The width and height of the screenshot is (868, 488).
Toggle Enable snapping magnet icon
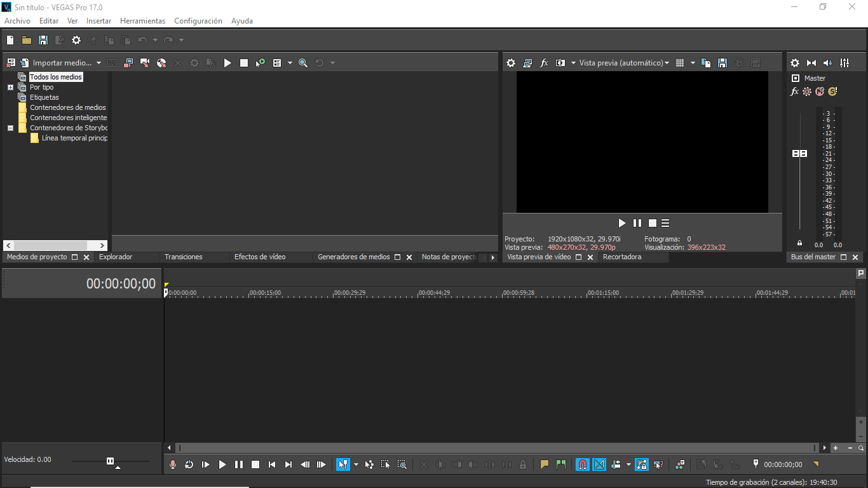(x=583, y=464)
